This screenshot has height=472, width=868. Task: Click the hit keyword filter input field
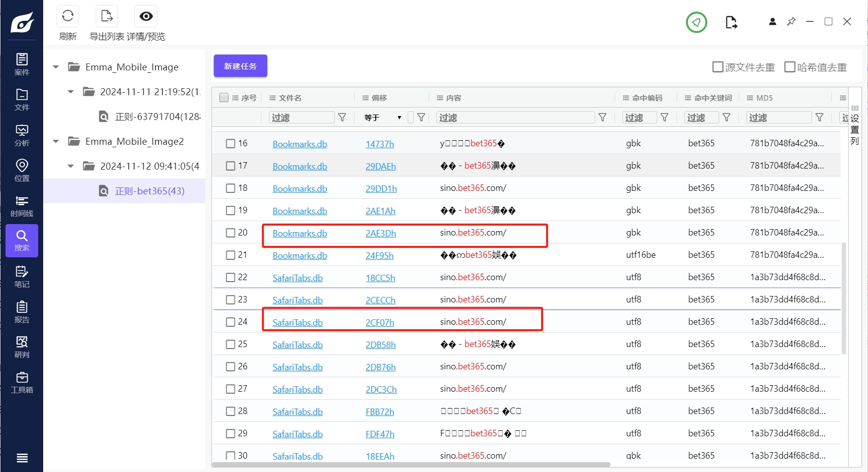coord(702,118)
